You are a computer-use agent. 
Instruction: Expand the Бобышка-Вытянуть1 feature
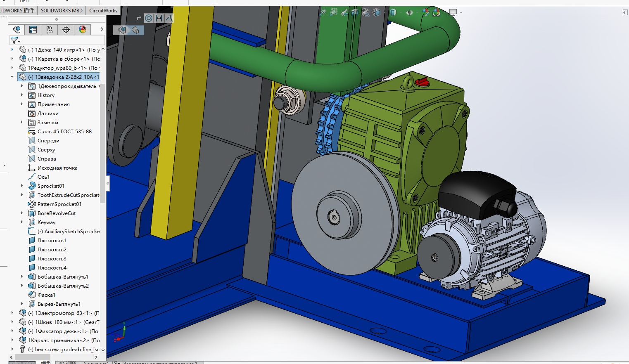(22, 277)
